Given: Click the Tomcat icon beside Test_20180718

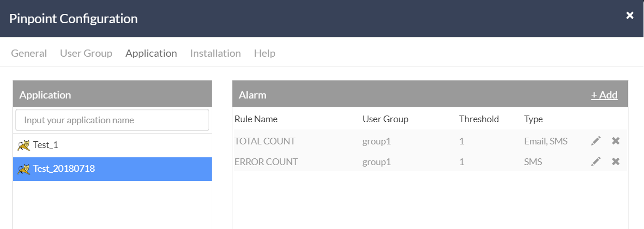Looking at the screenshot, I should 24,169.
